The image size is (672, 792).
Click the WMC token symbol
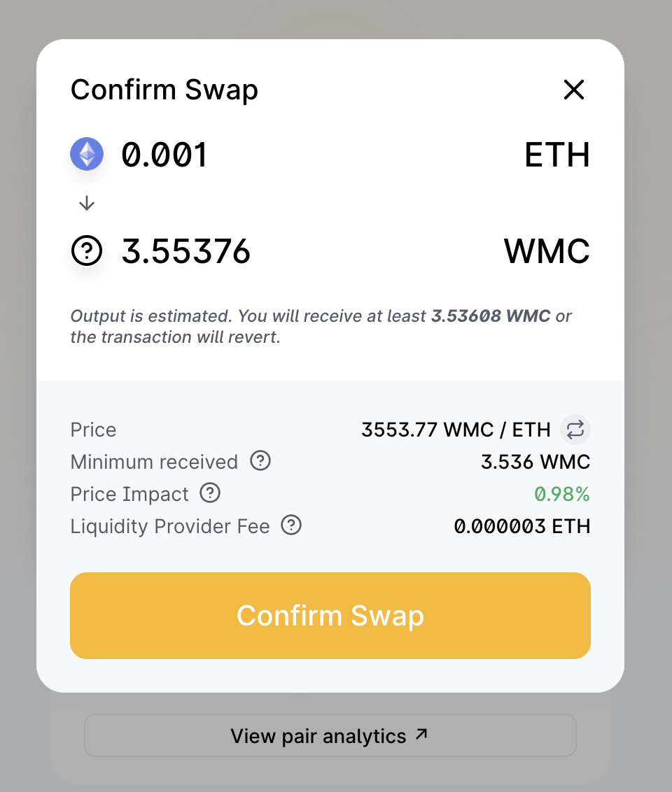pos(547,251)
